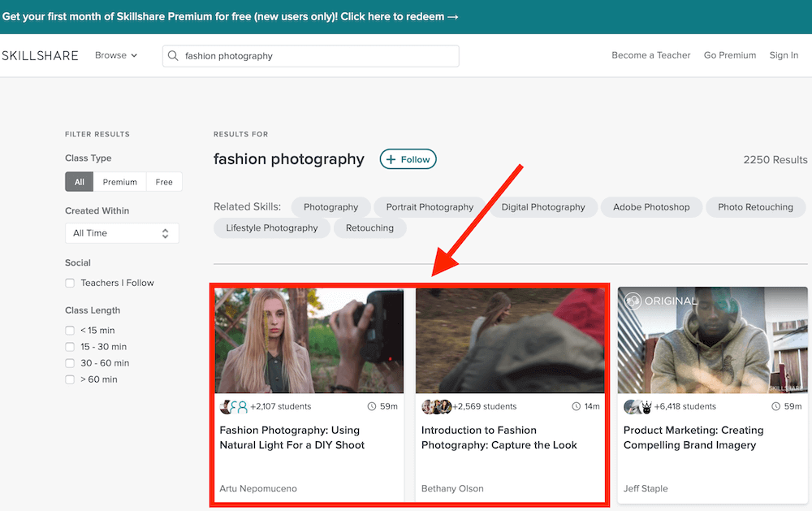Viewport: 812px width, 511px height.
Task: Click student avatars on Introduction to Fashion class
Action: [436, 406]
